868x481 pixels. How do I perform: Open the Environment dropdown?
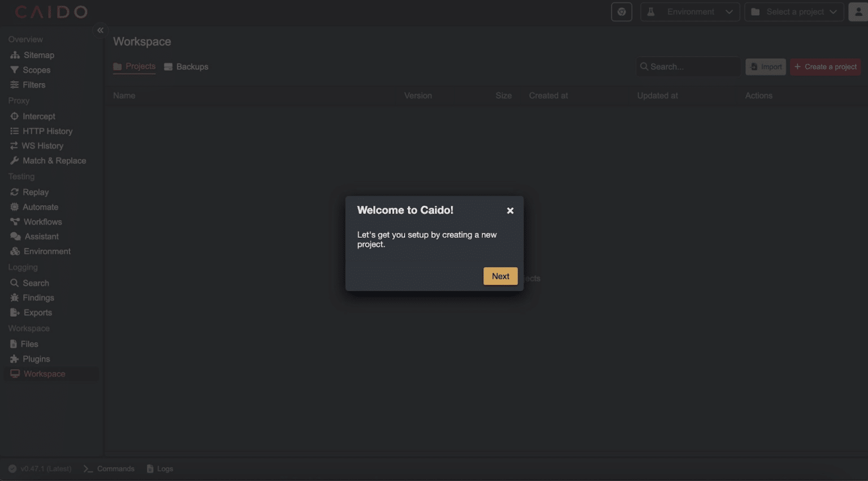tap(689, 11)
